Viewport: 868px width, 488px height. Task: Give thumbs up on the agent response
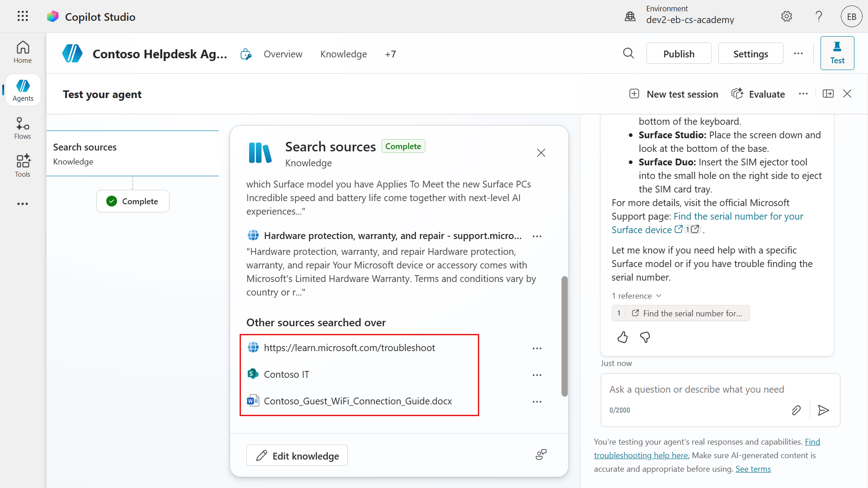click(x=622, y=337)
